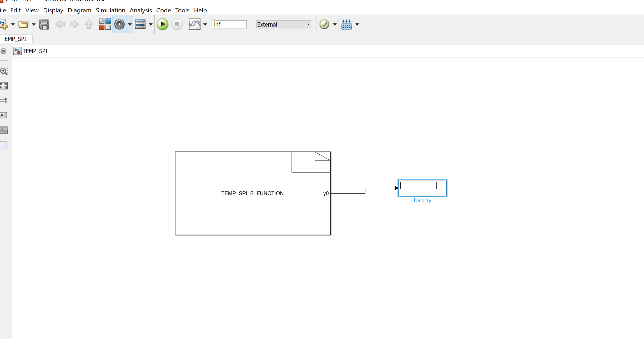Expand the Model Explorer dropdown arrow
This screenshot has height=339, width=644.
coord(151,24)
